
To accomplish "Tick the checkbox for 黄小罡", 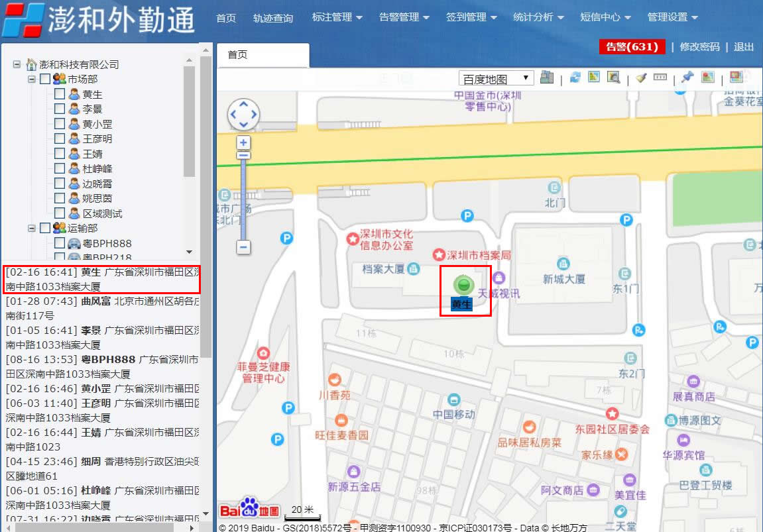I will [60, 123].
